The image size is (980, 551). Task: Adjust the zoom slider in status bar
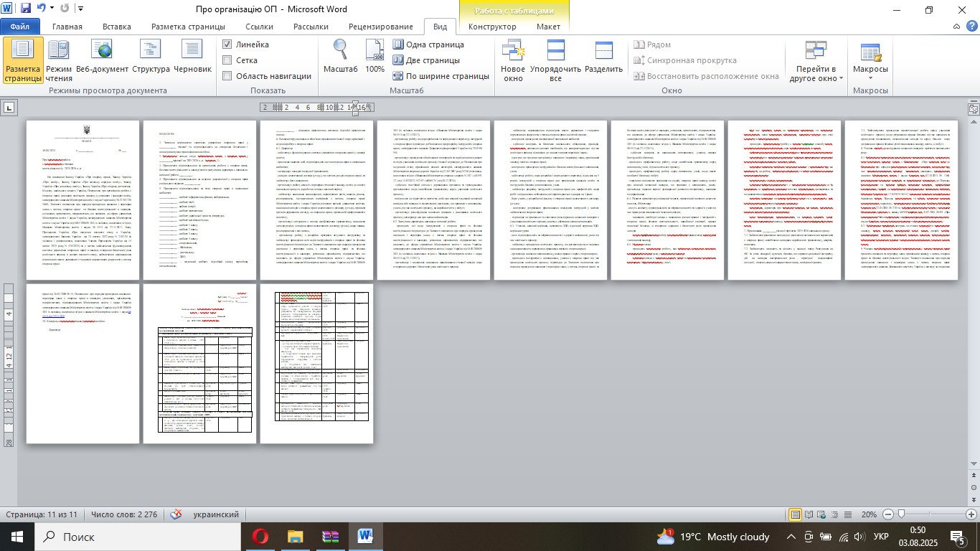[901, 514]
